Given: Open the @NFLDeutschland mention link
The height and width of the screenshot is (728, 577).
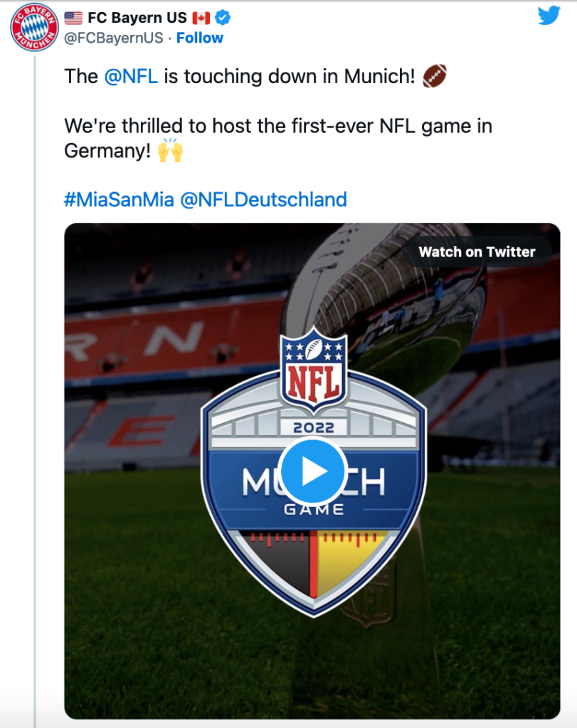Looking at the screenshot, I should tap(263, 200).
